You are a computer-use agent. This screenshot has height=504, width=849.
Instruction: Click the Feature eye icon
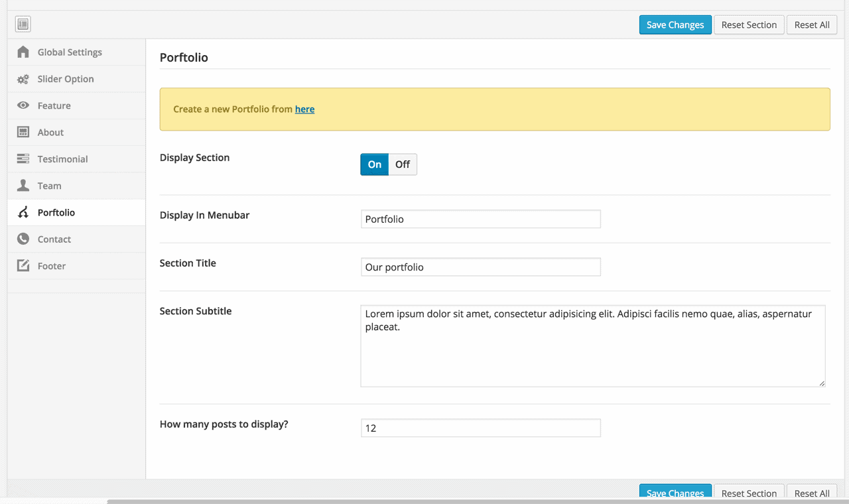23,105
